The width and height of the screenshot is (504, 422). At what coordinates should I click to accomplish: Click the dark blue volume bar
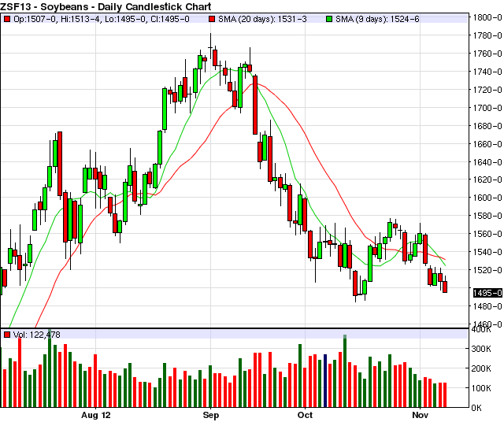click(x=325, y=381)
